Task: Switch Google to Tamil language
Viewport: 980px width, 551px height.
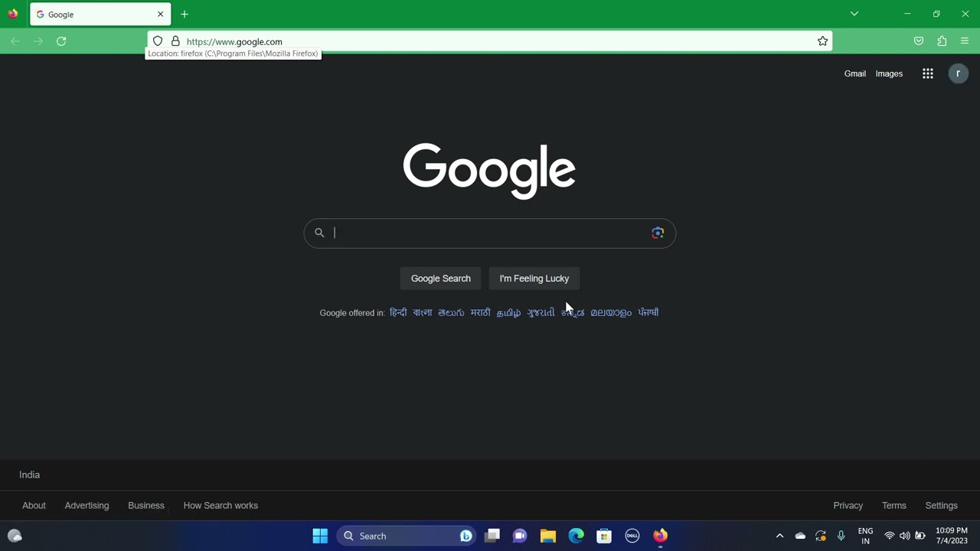Action: [x=508, y=312]
